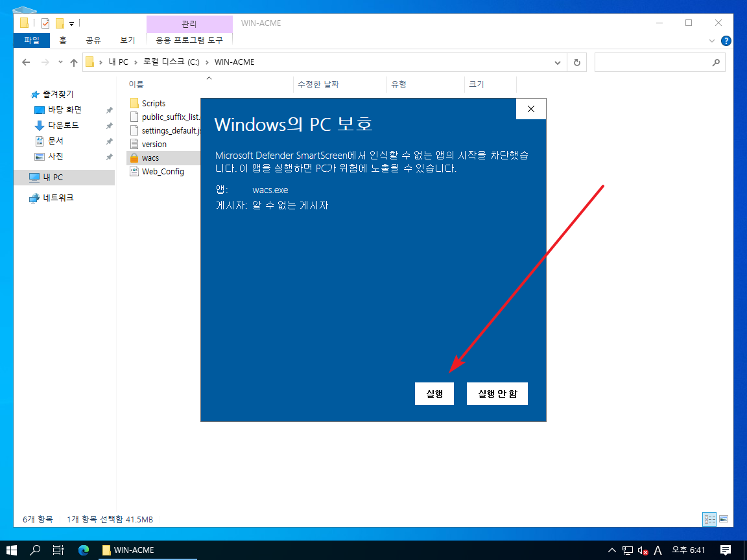Open the 응용 프로그램 도구 tab
747x560 pixels.
(189, 40)
